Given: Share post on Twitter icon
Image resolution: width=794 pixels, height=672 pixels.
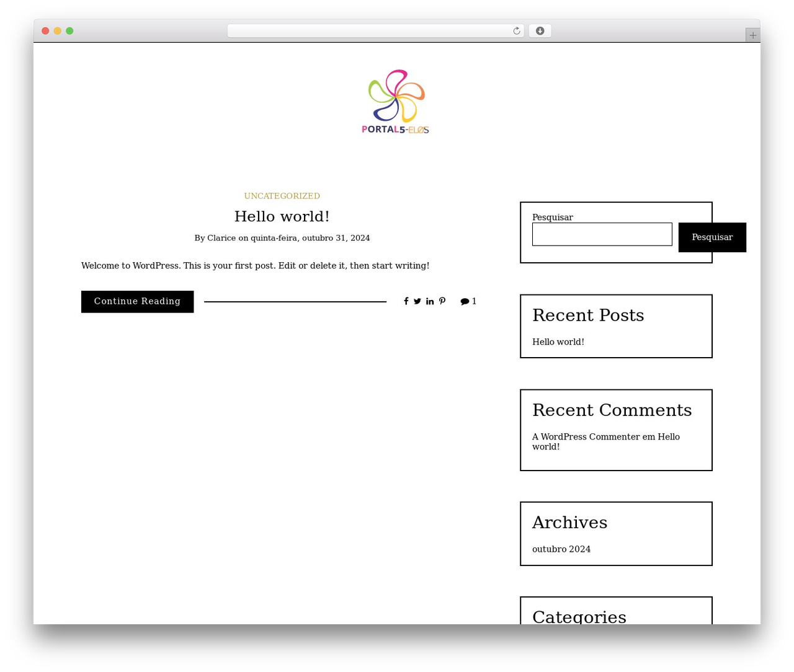Looking at the screenshot, I should (417, 301).
